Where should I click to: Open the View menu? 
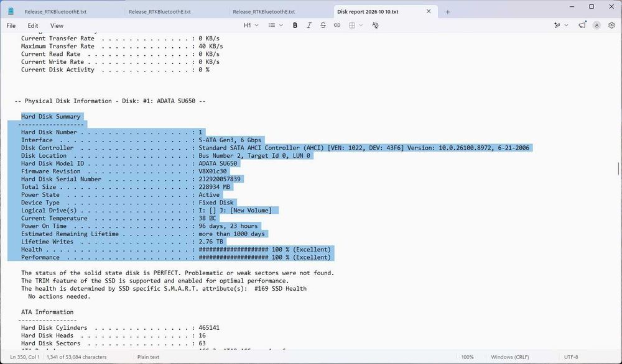pyautogui.click(x=57, y=25)
